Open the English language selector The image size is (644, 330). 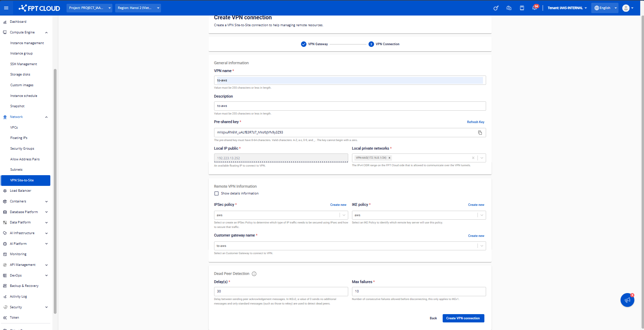(605, 8)
